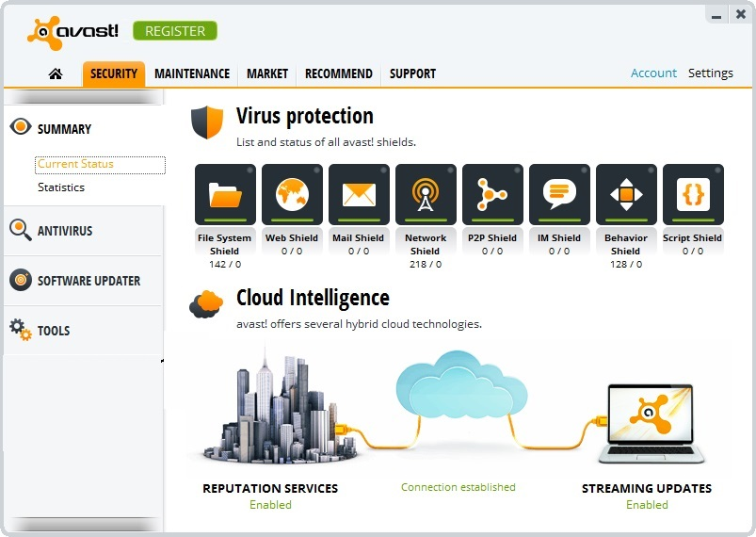The width and height of the screenshot is (756, 537).
Task: Expand the Antivirus sidebar section
Action: tap(65, 231)
